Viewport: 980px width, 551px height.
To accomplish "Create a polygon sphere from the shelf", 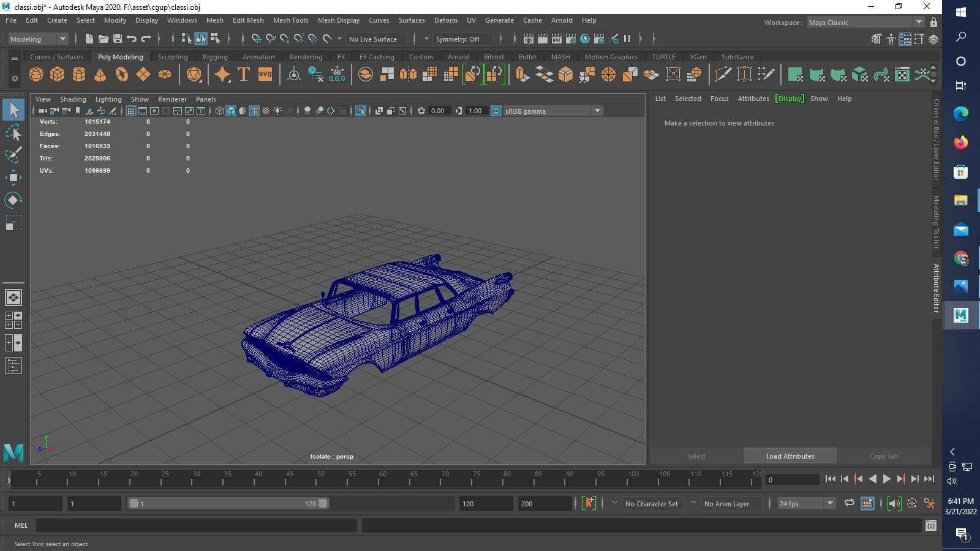I will (36, 74).
